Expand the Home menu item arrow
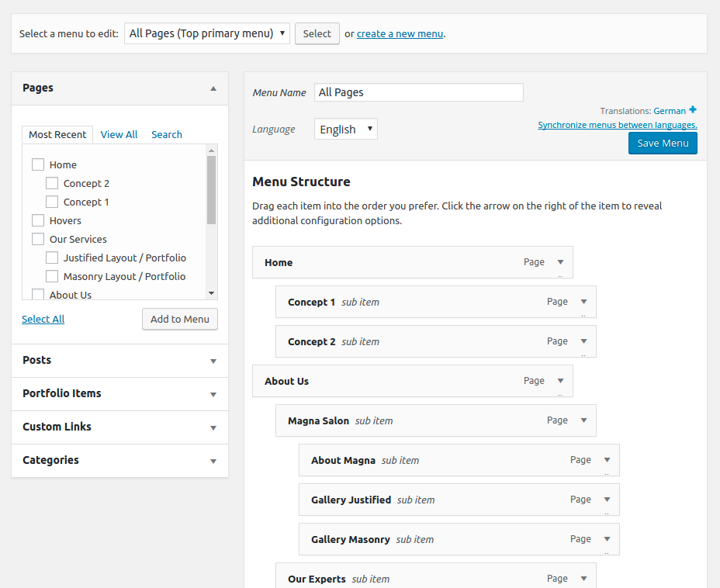This screenshot has width=720, height=588. (x=560, y=262)
